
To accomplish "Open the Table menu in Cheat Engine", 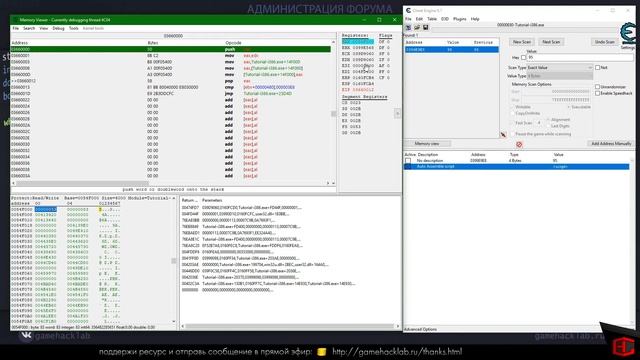I will coord(432,19).
